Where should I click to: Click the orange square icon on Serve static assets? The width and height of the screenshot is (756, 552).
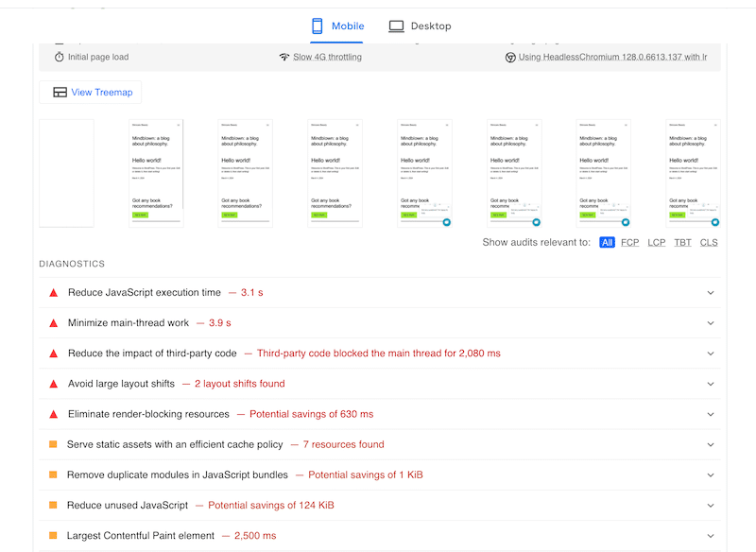[53, 444]
